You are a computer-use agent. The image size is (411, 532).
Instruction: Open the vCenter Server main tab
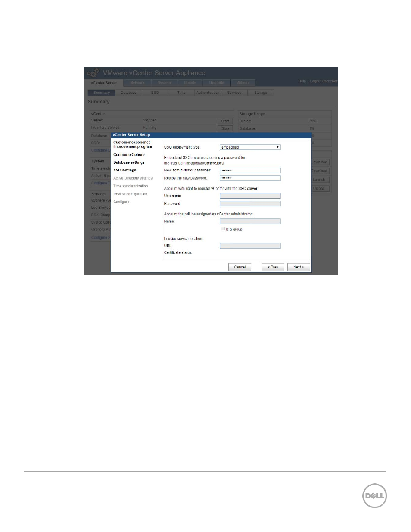pyautogui.click(x=104, y=83)
